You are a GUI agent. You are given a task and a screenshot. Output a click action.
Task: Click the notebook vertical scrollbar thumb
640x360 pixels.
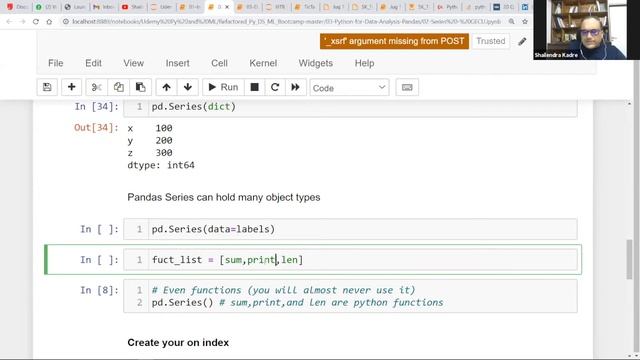pos(629,260)
